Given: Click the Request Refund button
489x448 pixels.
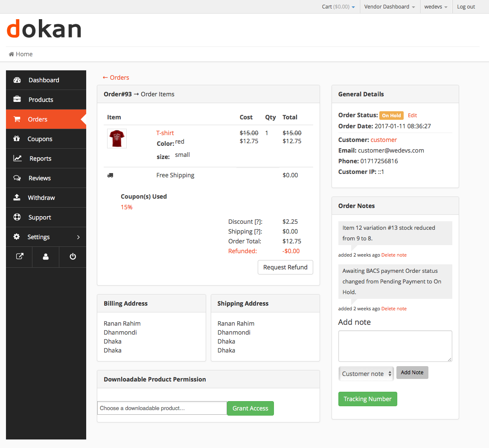Looking at the screenshot, I should (x=285, y=267).
